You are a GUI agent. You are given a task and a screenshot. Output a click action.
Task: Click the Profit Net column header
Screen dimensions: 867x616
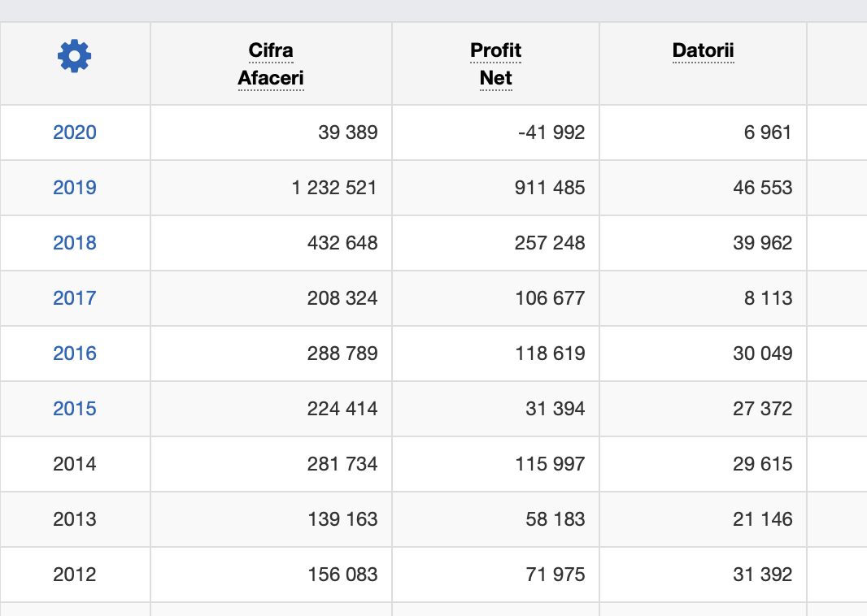[495, 64]
